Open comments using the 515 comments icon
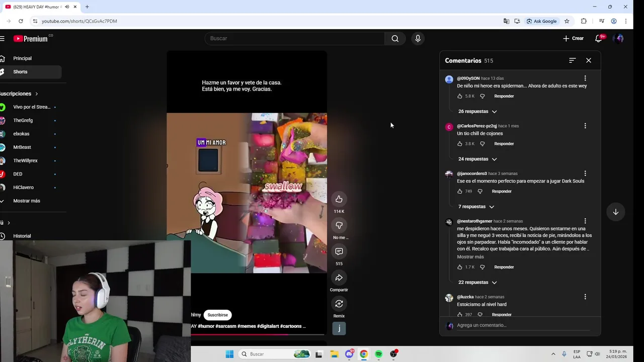This screenshot has height=362, width=644. (x=339, y=251)
